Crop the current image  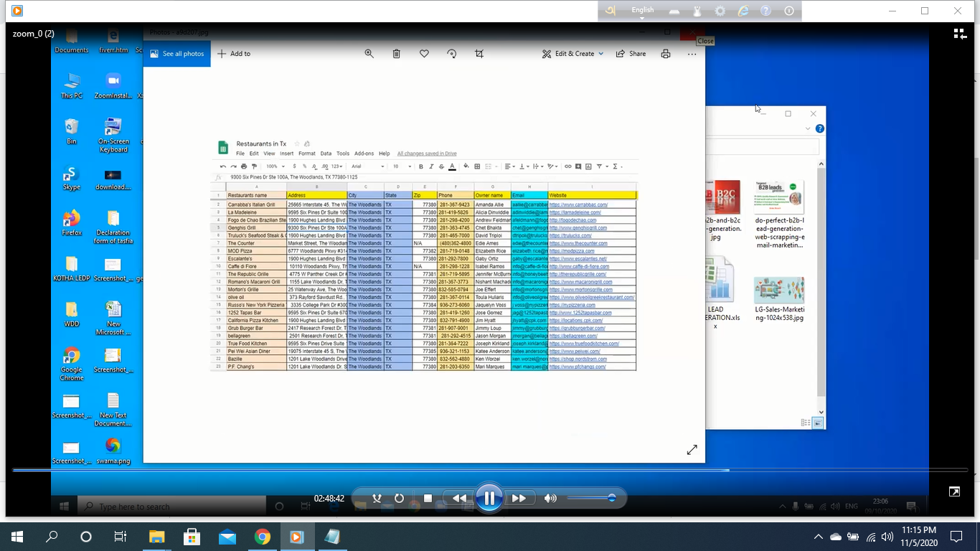pos(479,53)
